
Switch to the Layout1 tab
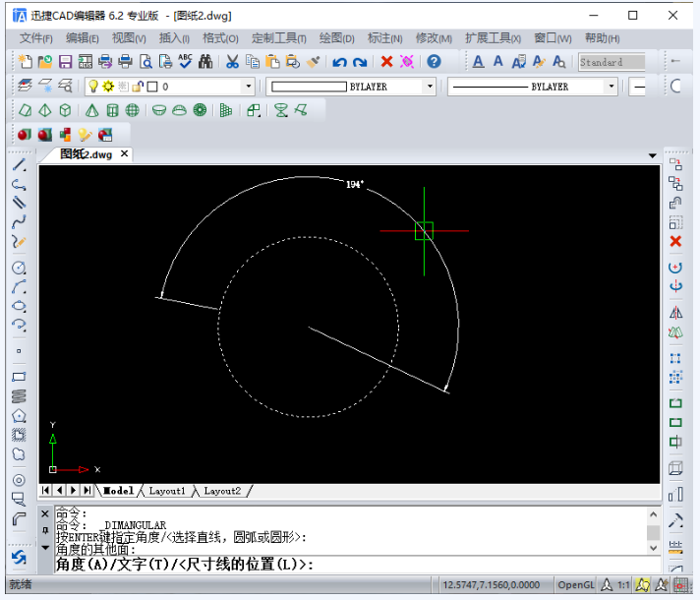tap(166, 491)
